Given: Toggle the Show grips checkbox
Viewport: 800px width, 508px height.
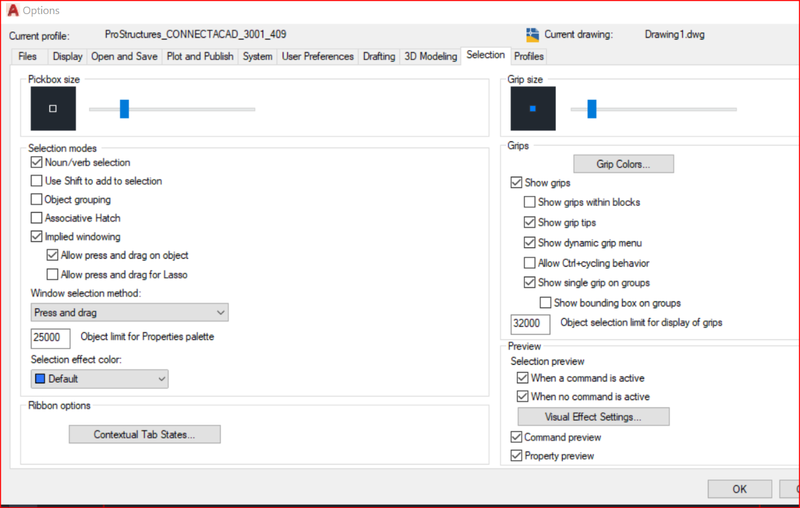Looking at the screenshot, I should click(x=516, y=182).
